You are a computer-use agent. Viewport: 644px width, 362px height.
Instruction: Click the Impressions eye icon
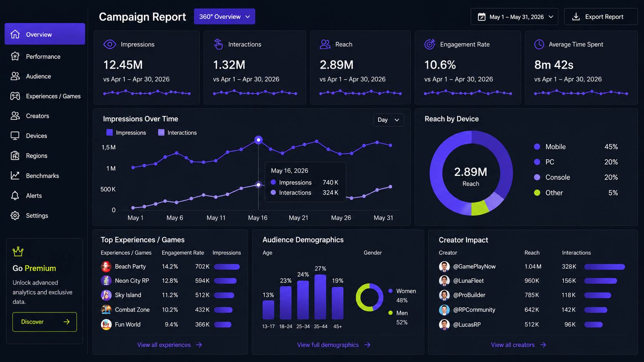coord(110,44)
